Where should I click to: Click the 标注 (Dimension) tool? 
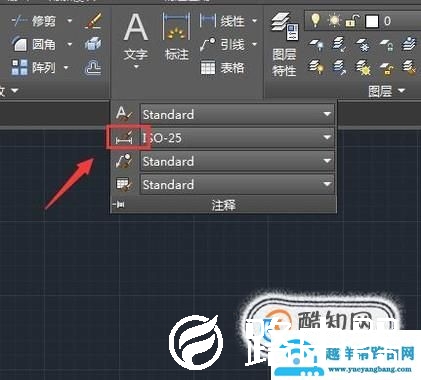pos(176,37)
